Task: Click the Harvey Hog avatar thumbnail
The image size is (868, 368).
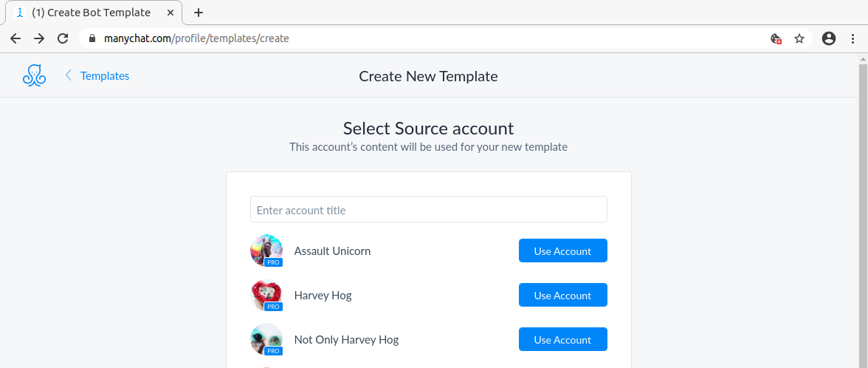Action: 266,294
